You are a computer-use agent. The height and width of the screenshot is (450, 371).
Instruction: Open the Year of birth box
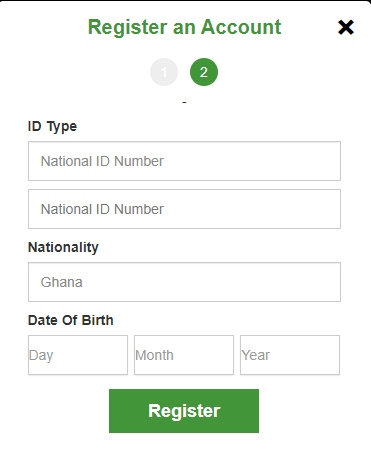290,355
